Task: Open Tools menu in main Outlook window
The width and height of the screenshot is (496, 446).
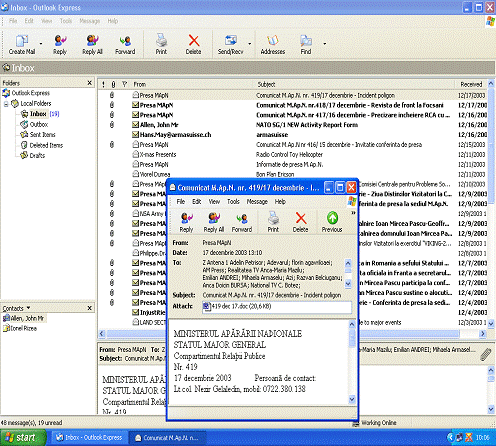Action: tap(66, 21)
